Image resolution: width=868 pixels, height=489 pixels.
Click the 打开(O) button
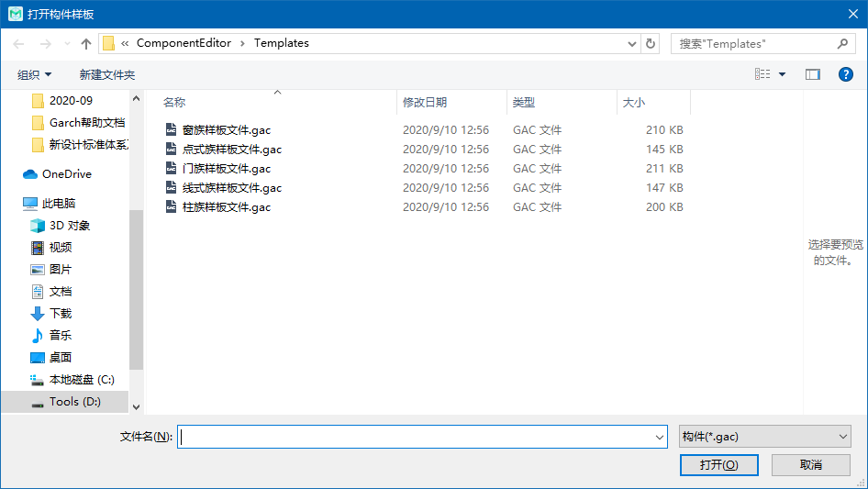click(719, 464)
